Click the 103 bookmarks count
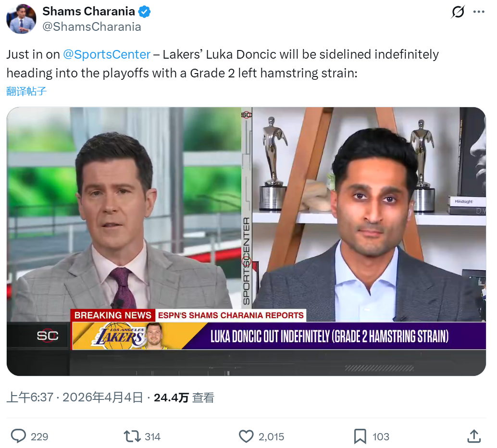497x448 pixels. point(381,437)
